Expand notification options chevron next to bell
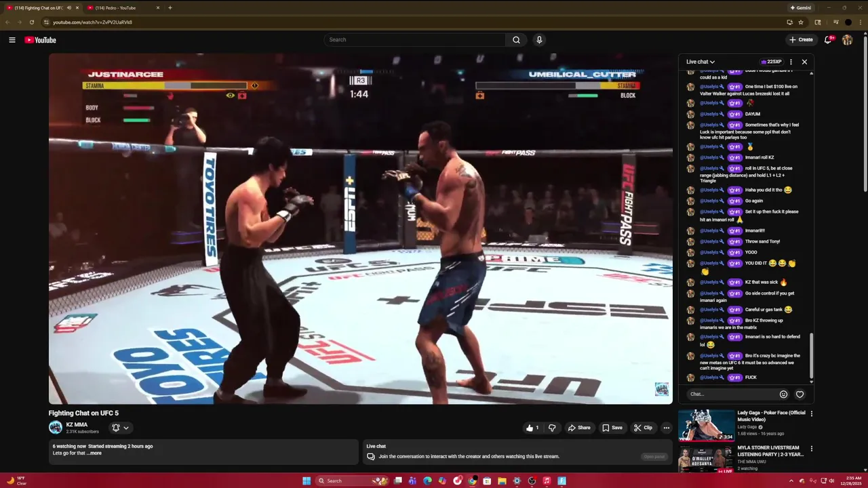Screen dimensions: 868x488 point(125,428)
